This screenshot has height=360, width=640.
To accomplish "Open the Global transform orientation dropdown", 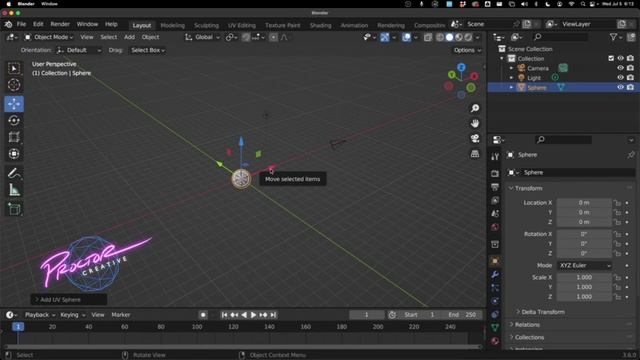I will coord(202,37).
